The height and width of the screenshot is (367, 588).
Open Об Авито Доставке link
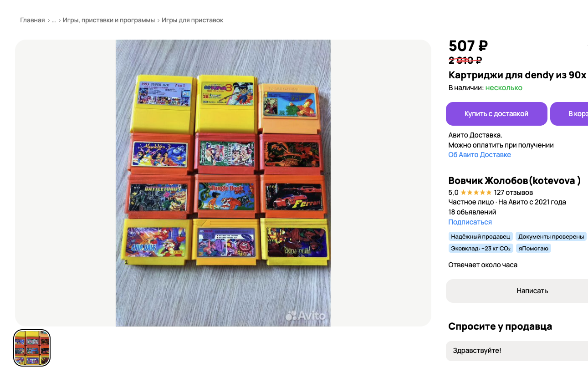pos(480,155)
